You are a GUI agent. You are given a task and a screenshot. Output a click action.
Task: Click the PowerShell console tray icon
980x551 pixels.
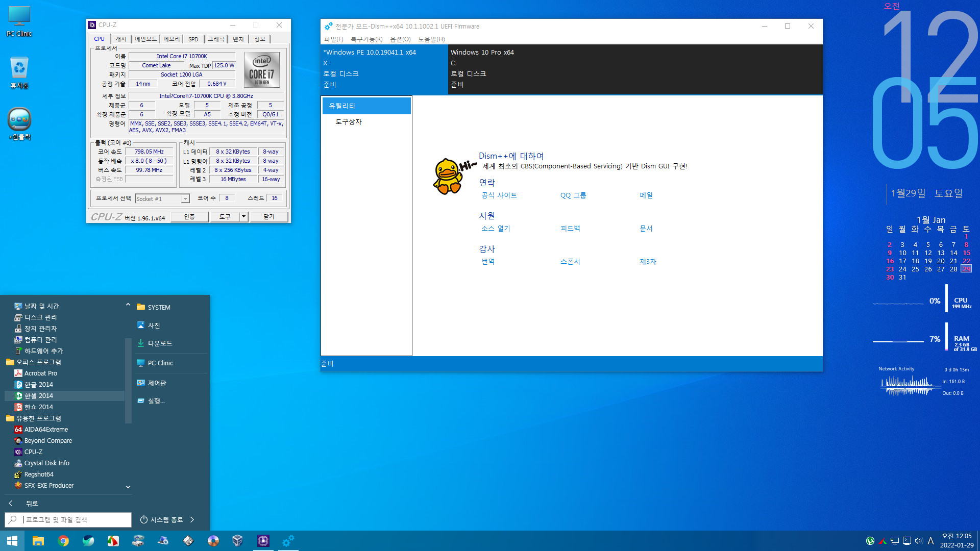[x=907, y=541]
